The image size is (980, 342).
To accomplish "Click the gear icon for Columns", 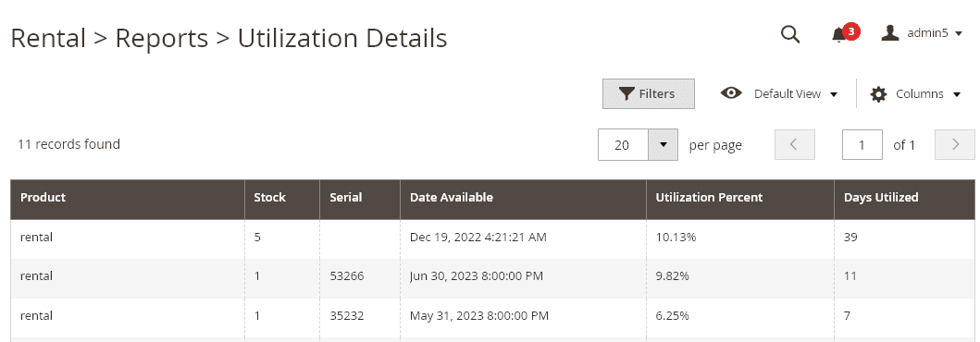I will point(879,94).
